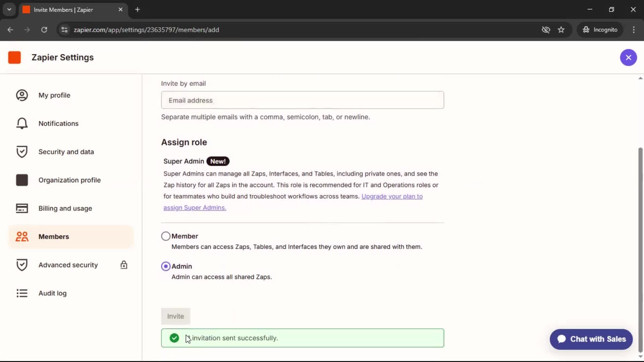Close settings with the purple X button

pos(628,57)
